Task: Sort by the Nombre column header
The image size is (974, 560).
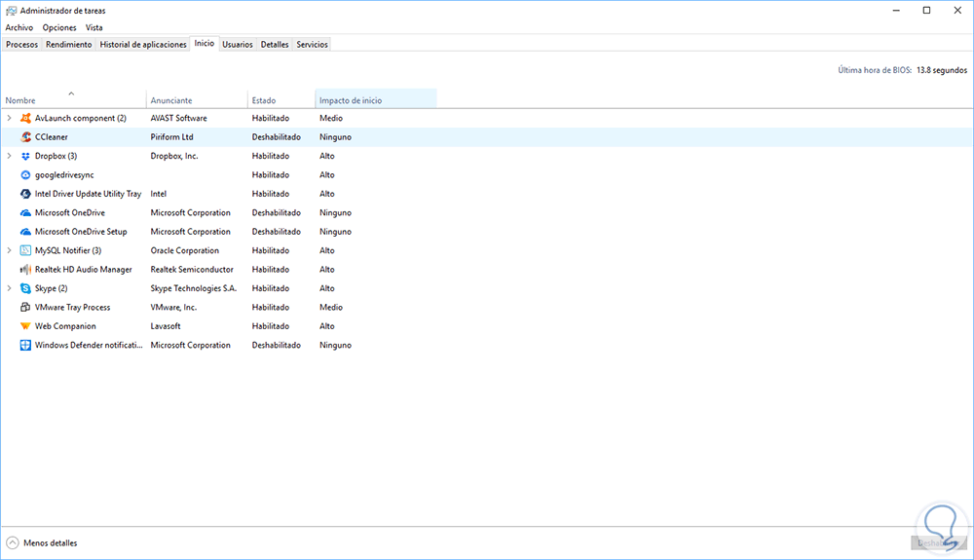Action: [73, 100]
